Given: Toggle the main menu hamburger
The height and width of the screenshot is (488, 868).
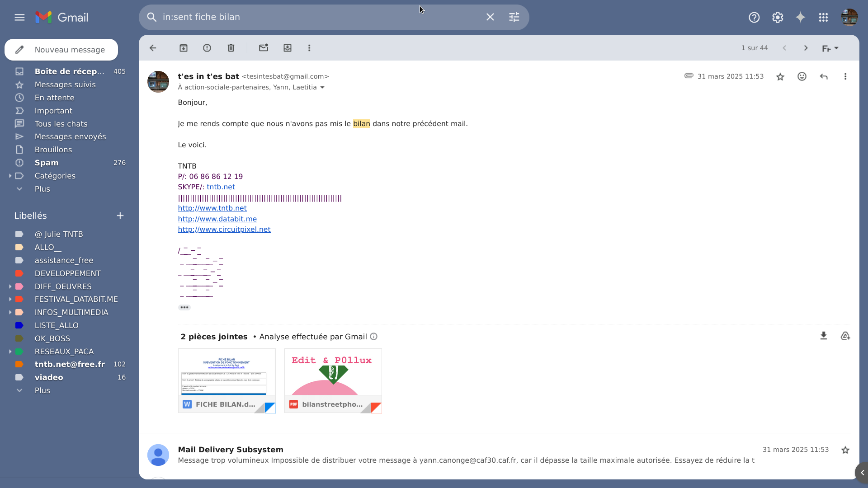Looking at the screenshot, I should click(19, 17).
